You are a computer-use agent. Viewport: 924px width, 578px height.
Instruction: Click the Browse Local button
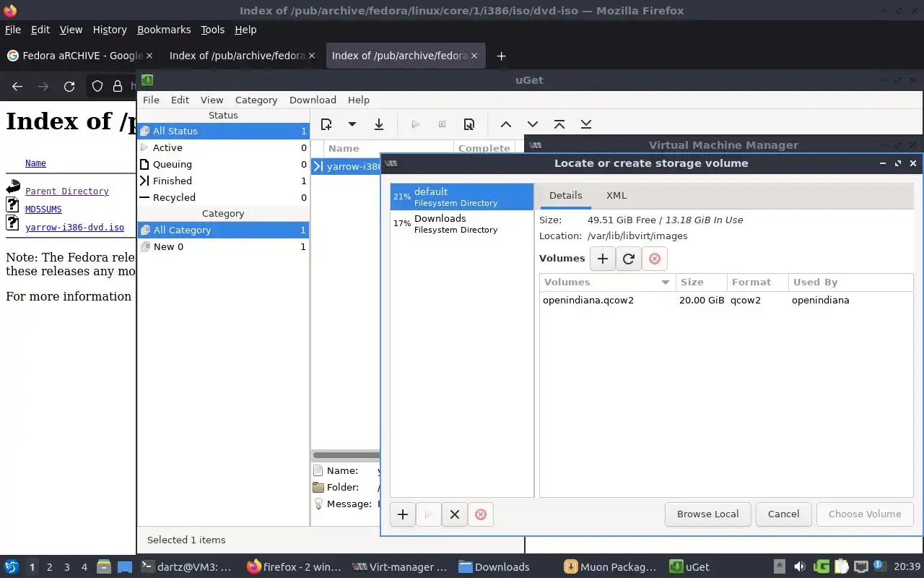[x=707, y=514]
